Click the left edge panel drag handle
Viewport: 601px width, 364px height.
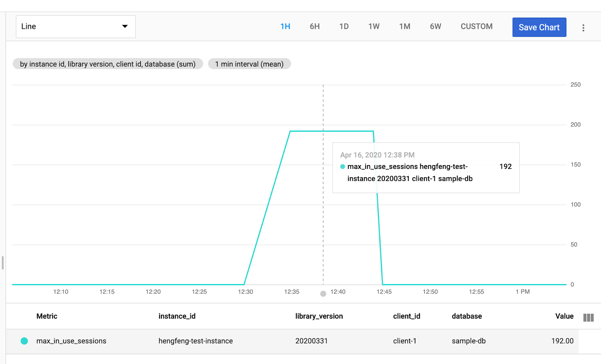3,263
